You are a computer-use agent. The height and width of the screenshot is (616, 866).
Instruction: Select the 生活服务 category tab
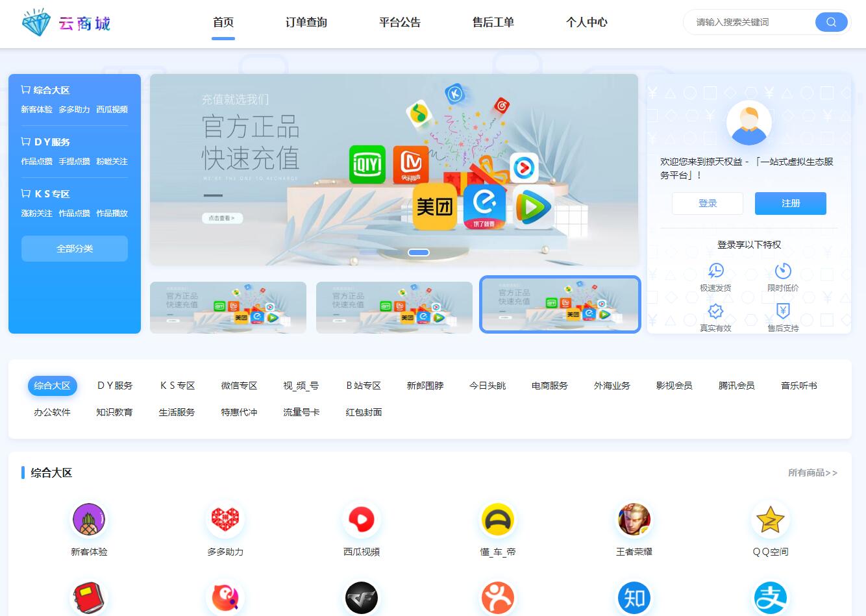coord(177,412)
